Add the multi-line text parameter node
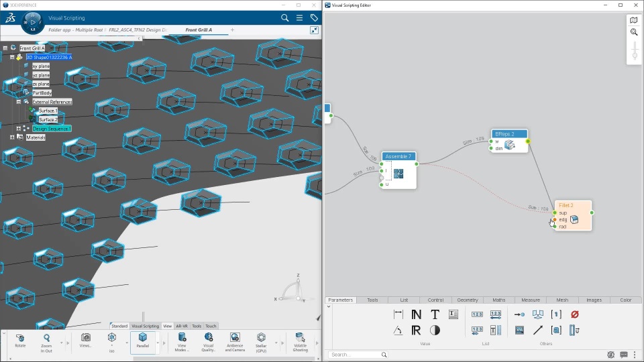 click(453, 314)
